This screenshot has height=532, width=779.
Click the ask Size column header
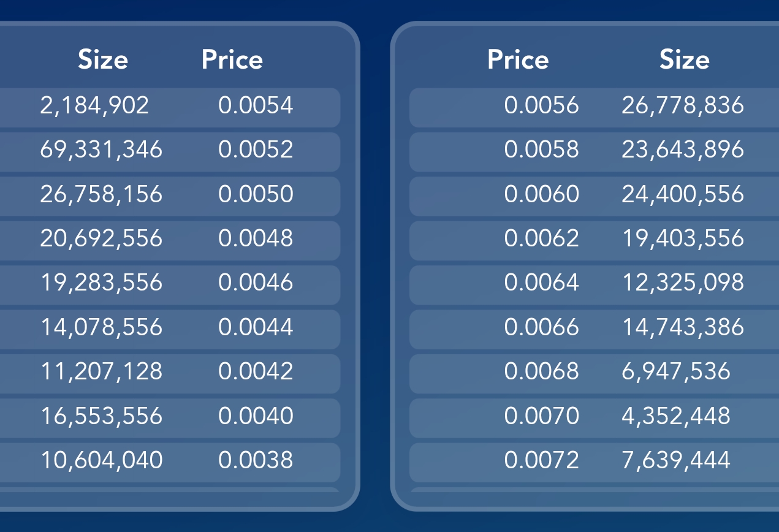tap(685, 60)
